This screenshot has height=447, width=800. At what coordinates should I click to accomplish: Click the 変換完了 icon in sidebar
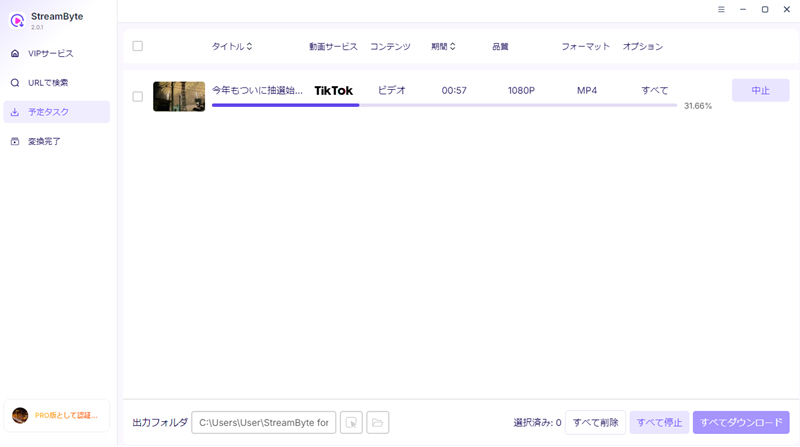(x=15, y=141)
